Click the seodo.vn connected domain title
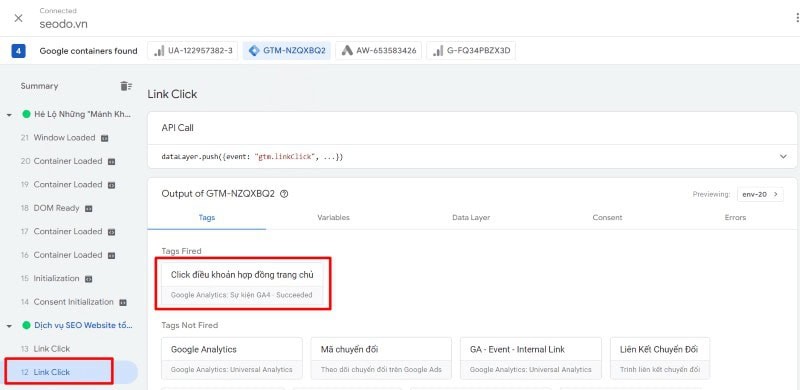Viewport: 800px width, 390px height. point(63,24)
